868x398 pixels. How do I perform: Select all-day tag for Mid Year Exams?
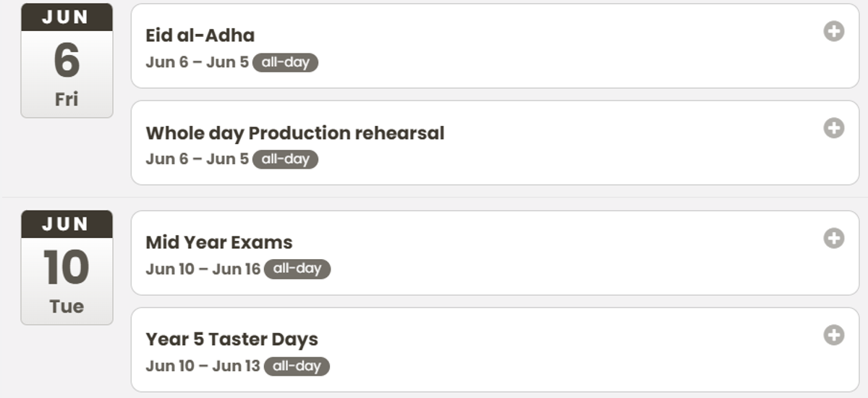click(297, 269)
